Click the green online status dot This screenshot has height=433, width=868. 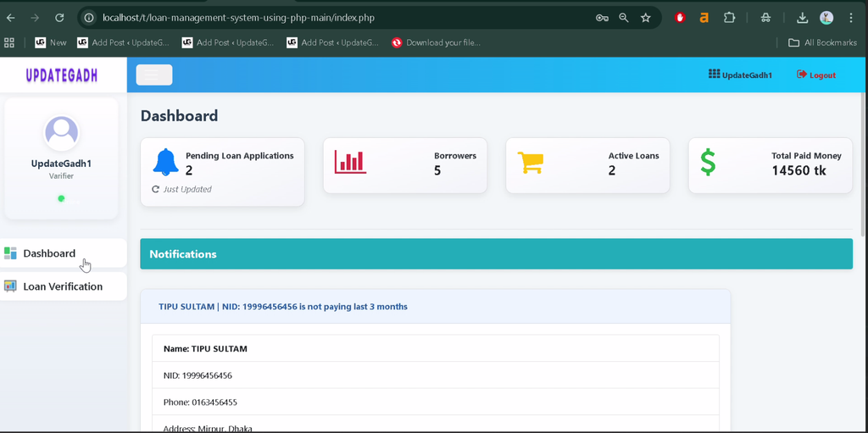[61, 198]
